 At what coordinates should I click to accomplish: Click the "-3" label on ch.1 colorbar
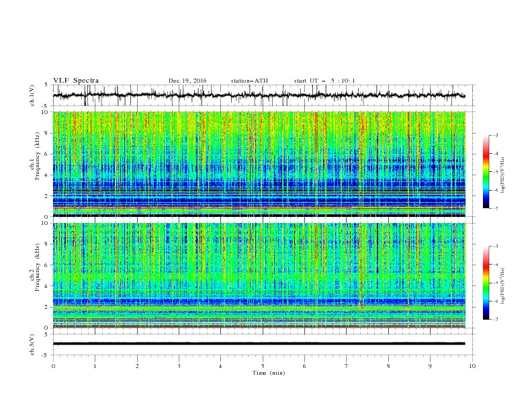[x=495, y=135]
